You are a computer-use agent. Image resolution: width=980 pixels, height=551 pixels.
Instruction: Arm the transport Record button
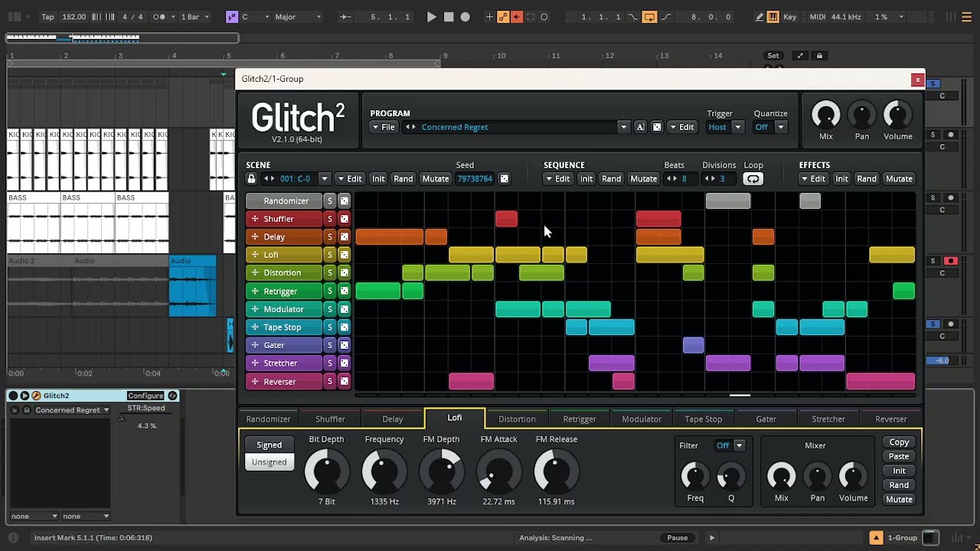coord(465,17)
